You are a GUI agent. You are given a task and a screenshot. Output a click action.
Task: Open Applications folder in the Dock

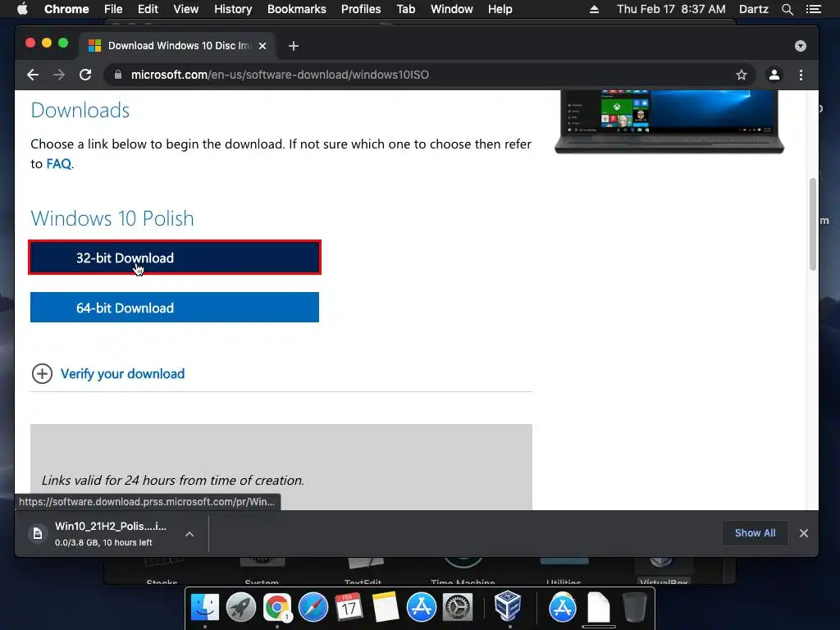pos(563,607)
